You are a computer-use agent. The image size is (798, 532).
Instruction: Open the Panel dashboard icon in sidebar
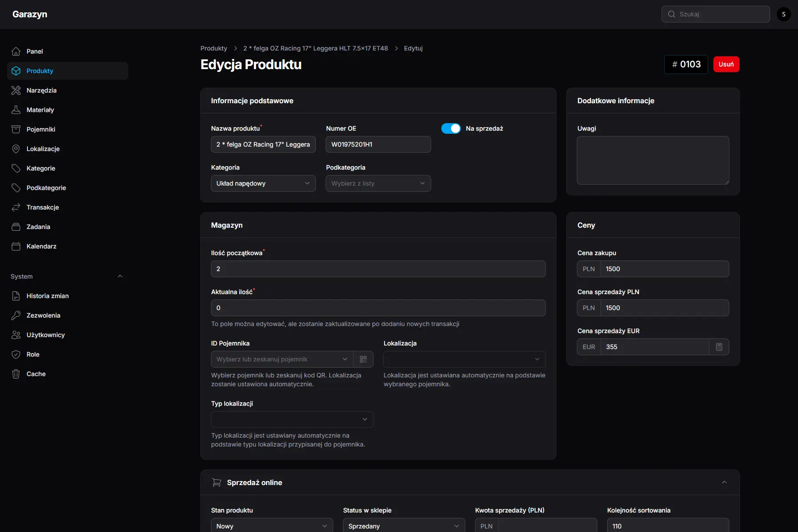point(16,51)
